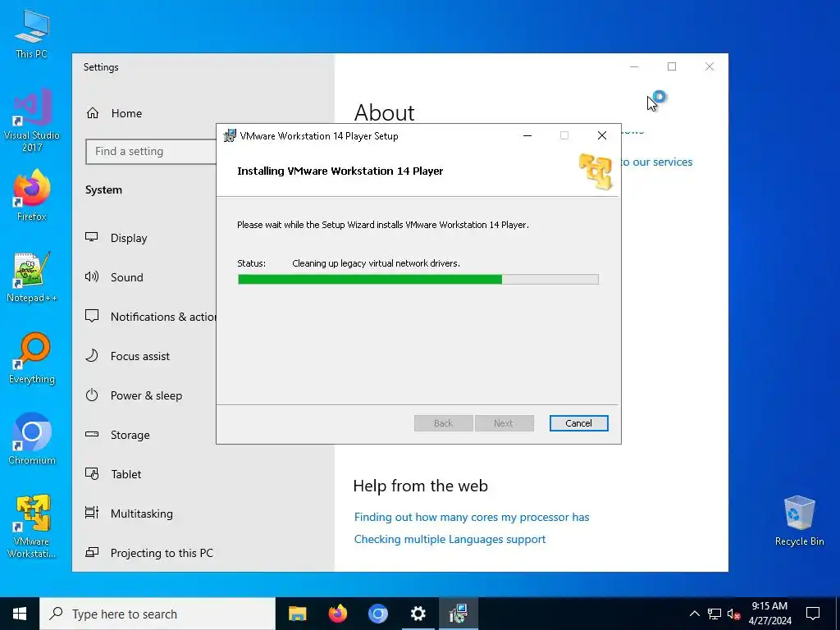The width and height of the screenshot is (840, 630).
Task: Close the VMware Setup dialog
Action: tap(601, 135)
